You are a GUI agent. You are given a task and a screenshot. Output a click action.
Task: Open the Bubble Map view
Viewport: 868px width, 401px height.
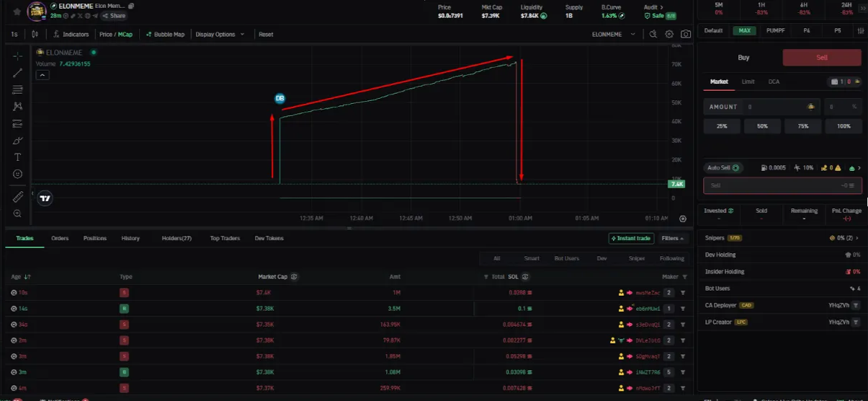[165, 34]
